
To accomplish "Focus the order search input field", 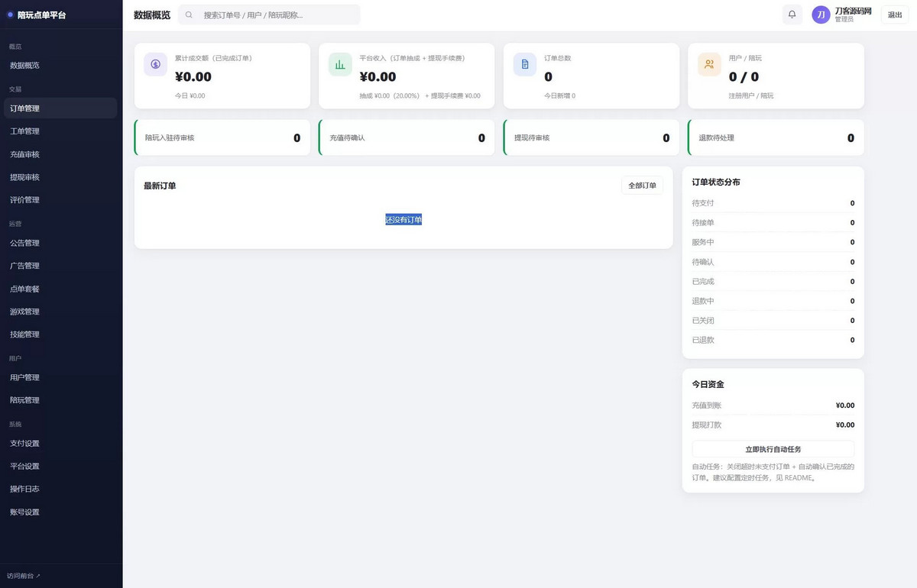I will pos(269,15).
